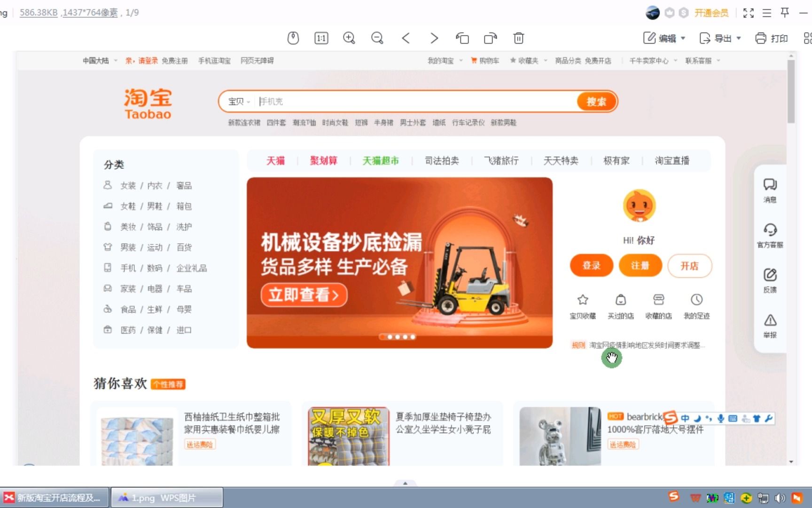Open the 千牛卖家中心 dropdown
The image size is (812, 508).
point(653,61)
